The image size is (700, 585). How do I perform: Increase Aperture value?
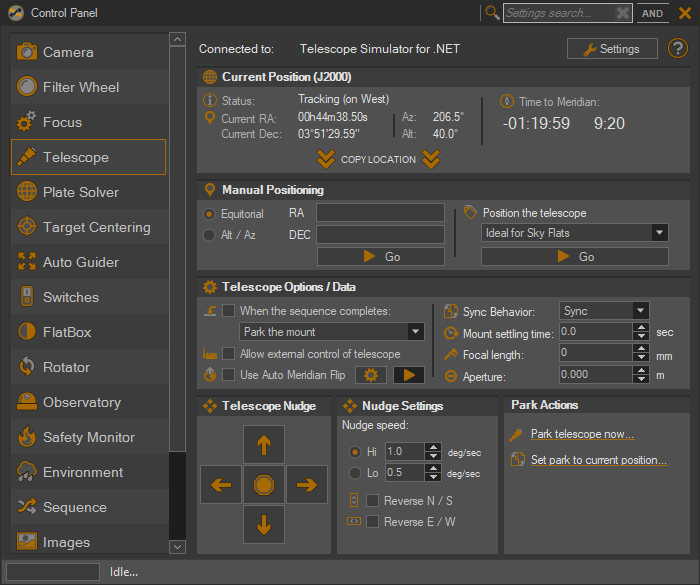pyautogui.click(x=641, y=370)
